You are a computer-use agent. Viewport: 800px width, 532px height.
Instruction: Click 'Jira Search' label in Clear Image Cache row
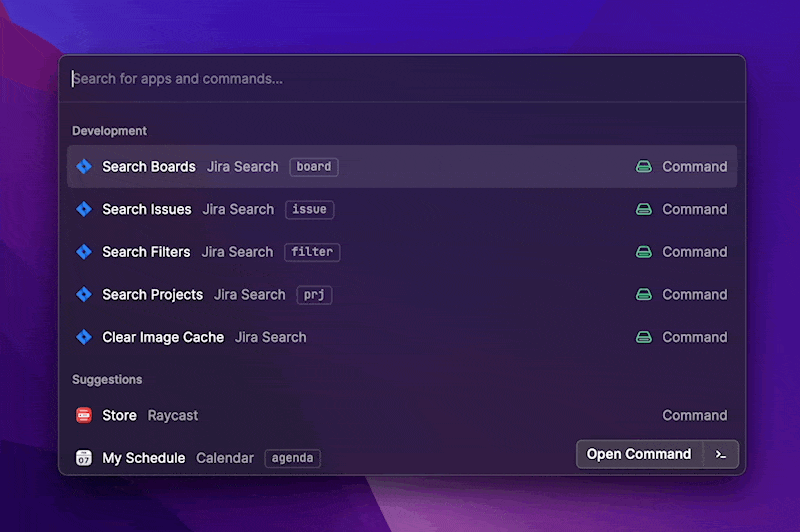(270, 337)
